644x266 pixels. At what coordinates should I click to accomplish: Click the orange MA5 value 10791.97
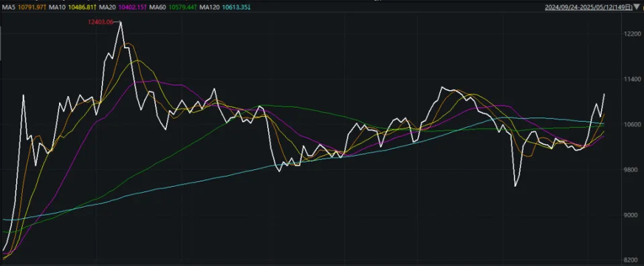pos(32,7)
